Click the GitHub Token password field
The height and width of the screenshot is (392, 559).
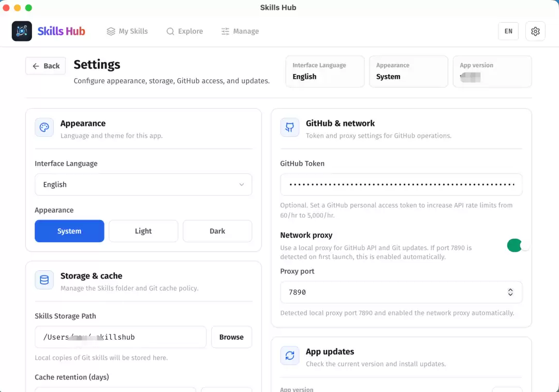tap(401, 184)
